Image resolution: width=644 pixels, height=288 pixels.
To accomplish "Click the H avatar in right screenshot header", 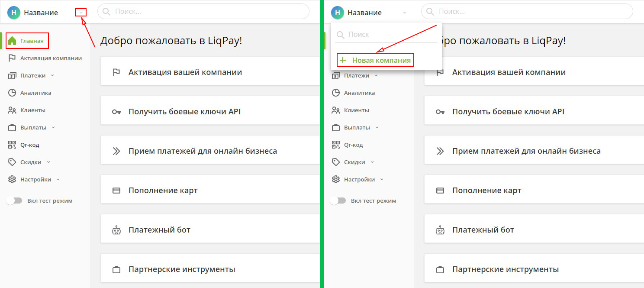I will [x=338, y=13].
